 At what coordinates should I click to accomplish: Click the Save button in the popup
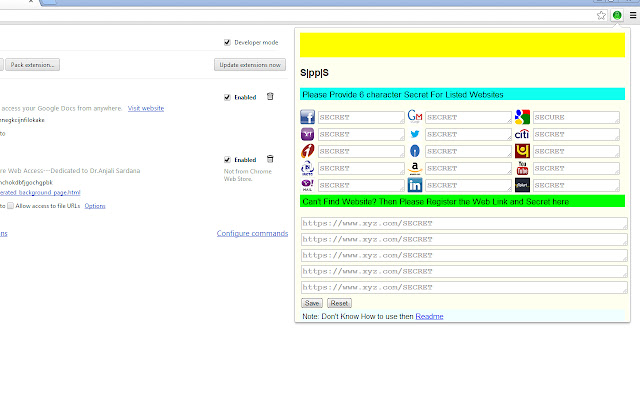312,303
